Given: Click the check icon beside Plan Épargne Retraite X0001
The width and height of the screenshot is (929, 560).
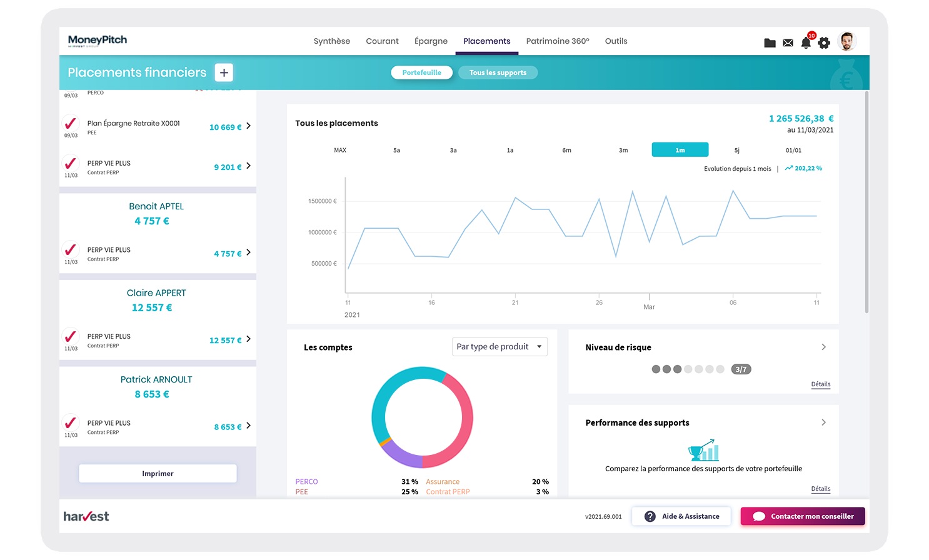Looking at the screenshot, I should pyautogui.click(x=71, y=123).
